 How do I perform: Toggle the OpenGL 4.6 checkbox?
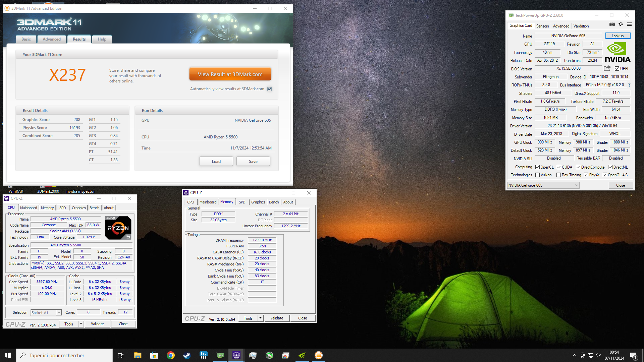605,175
